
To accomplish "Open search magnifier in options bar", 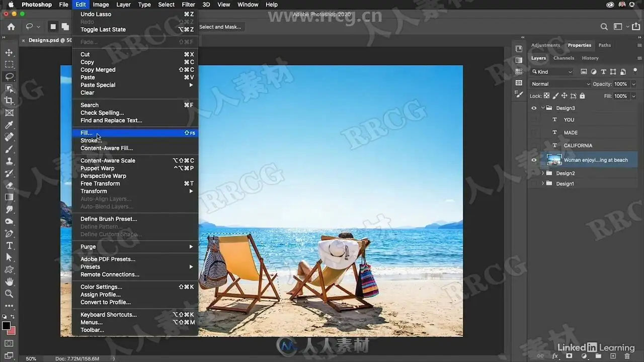I will (x=604, y=27).
